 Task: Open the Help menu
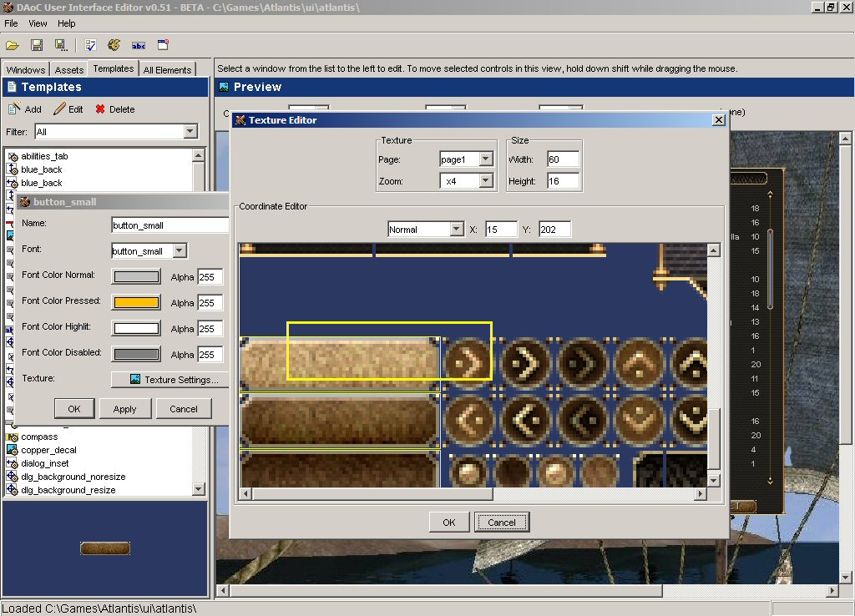point(67,23)
